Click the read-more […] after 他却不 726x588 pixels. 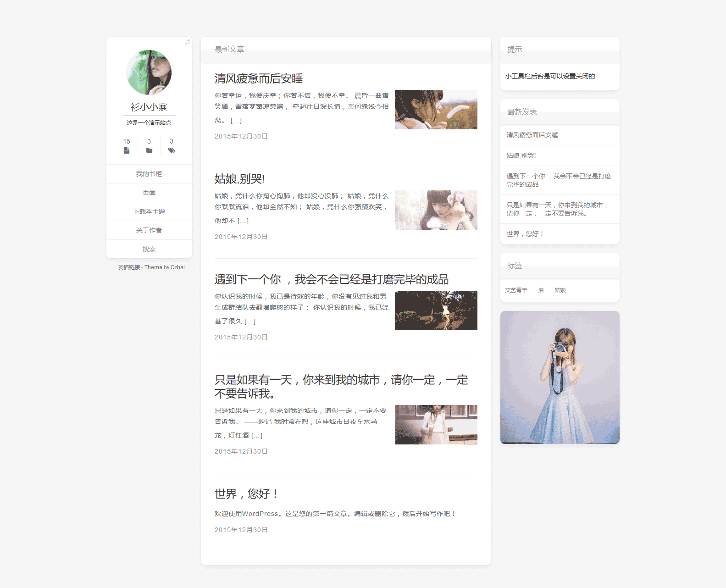243,221
